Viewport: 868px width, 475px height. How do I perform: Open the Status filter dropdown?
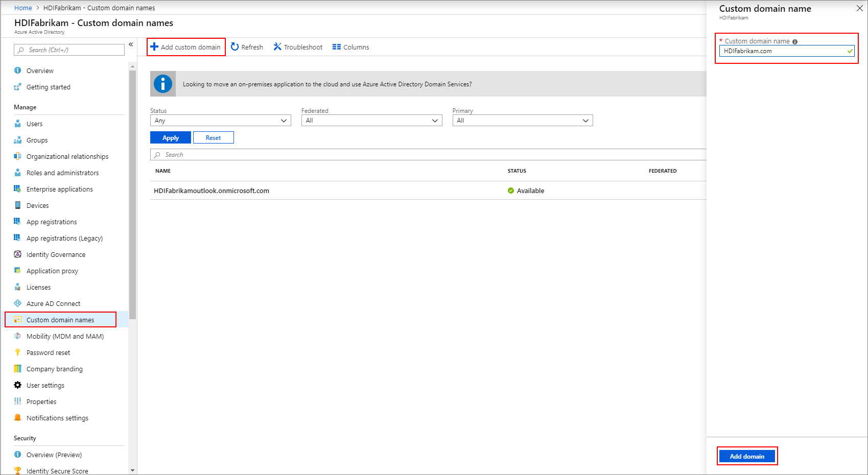(x=220, y=120)
